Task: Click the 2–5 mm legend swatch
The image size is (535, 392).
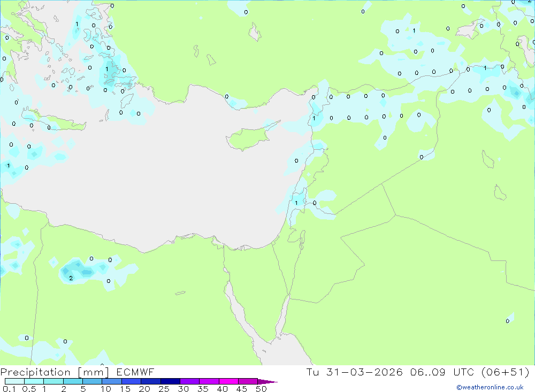Action: pos(73,381)
